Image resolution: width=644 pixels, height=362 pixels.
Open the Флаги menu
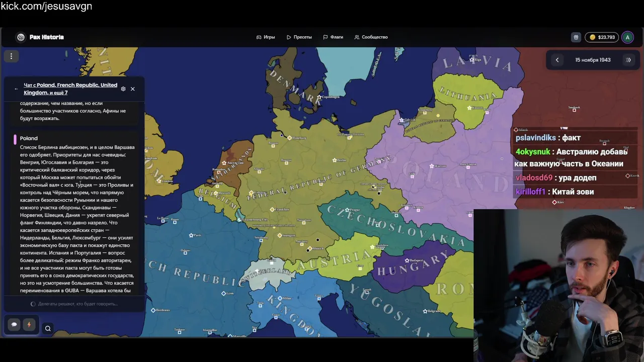(333, 37)
